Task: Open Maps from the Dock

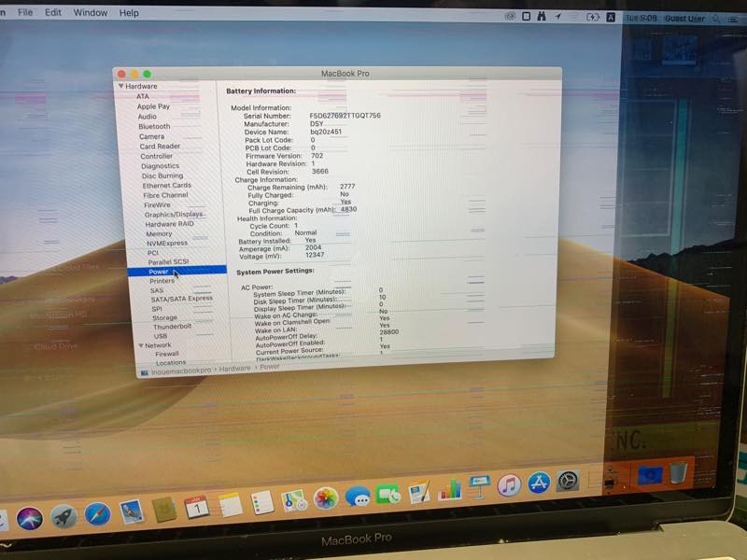Action: click(x=294, y=500)
